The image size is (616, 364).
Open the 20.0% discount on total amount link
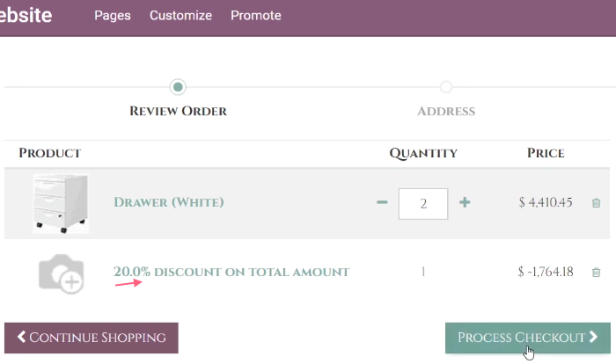(x=231, y=272)
